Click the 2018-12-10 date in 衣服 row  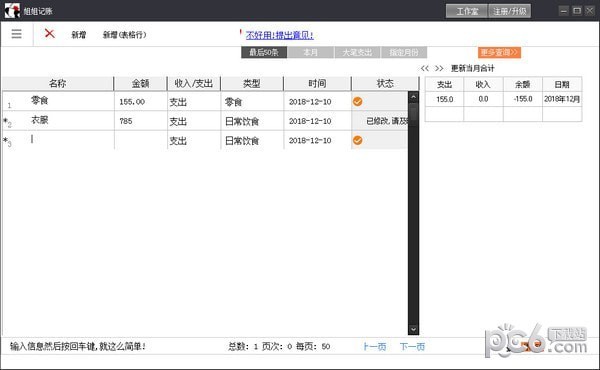[317, 121]
